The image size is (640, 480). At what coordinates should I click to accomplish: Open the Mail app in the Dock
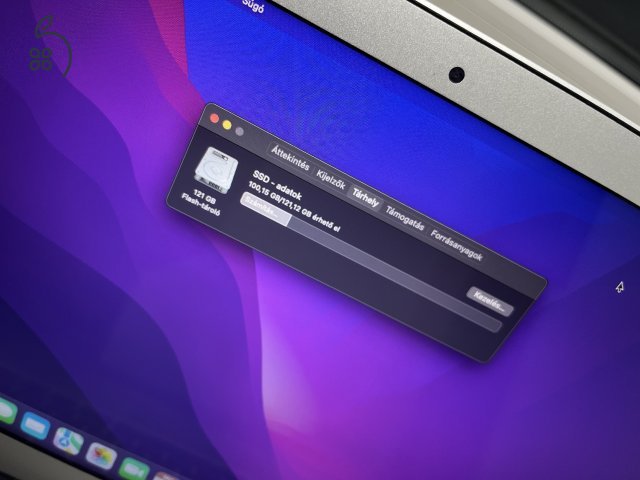point(35,425)
